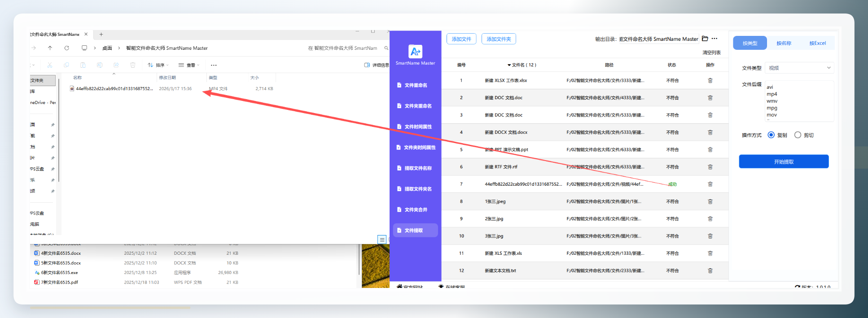Click trash icon in row 7 with 成功 status
The height and width of the screenshot is (318, 868).
tap(710, 184)
